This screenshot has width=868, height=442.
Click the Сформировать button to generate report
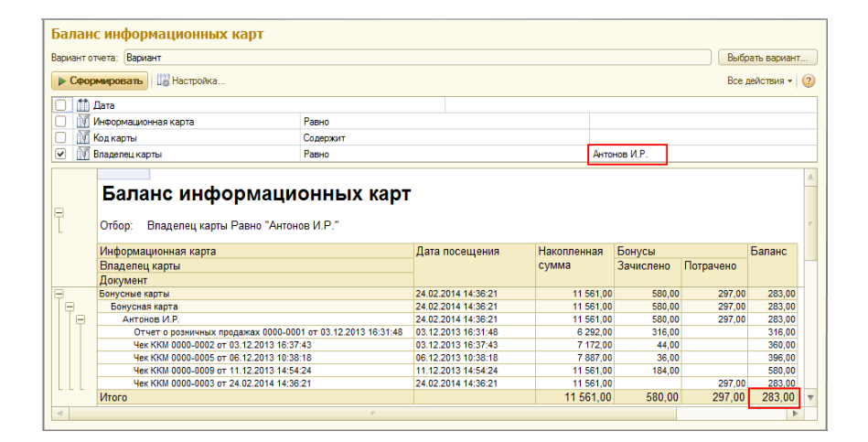point(99,81)
